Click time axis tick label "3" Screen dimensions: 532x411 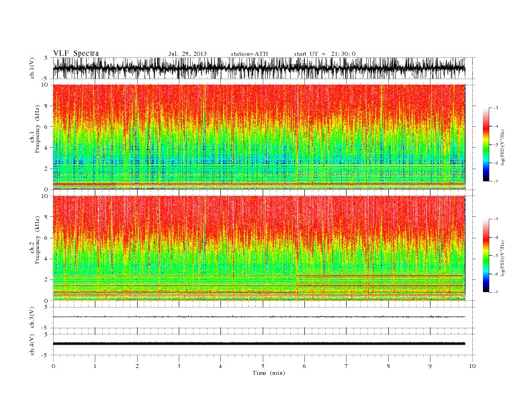pyautogui.click(x=179, y=366)
